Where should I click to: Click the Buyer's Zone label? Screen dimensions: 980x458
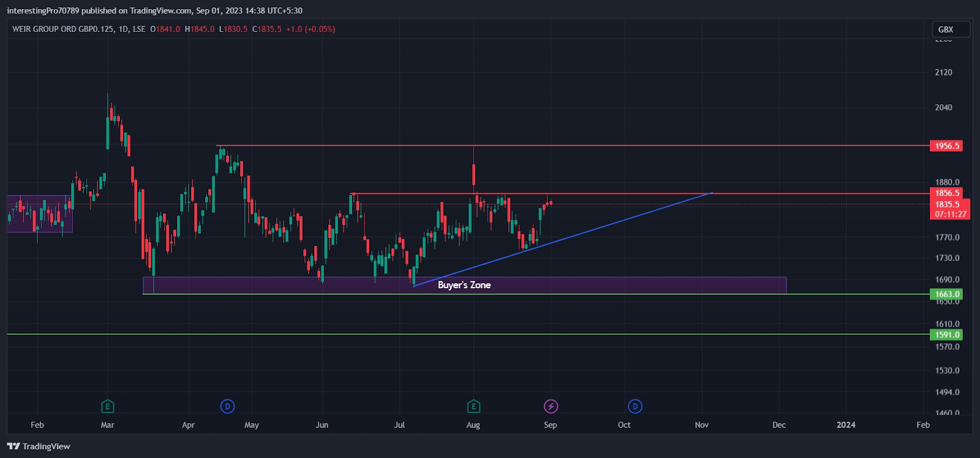coord(464,285)
